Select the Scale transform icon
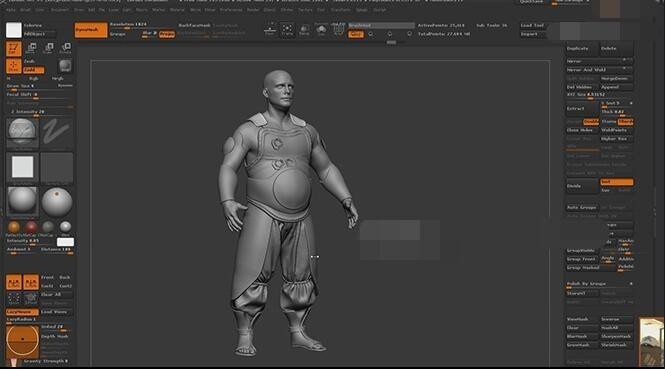The width and height of the screenshot is (665, 369). 48,48
